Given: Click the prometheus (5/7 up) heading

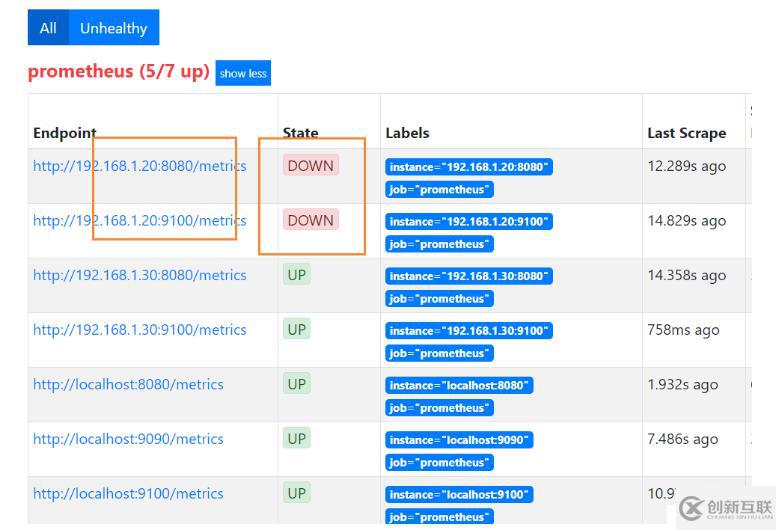Looking at the screenshot, I should point(119,71).
